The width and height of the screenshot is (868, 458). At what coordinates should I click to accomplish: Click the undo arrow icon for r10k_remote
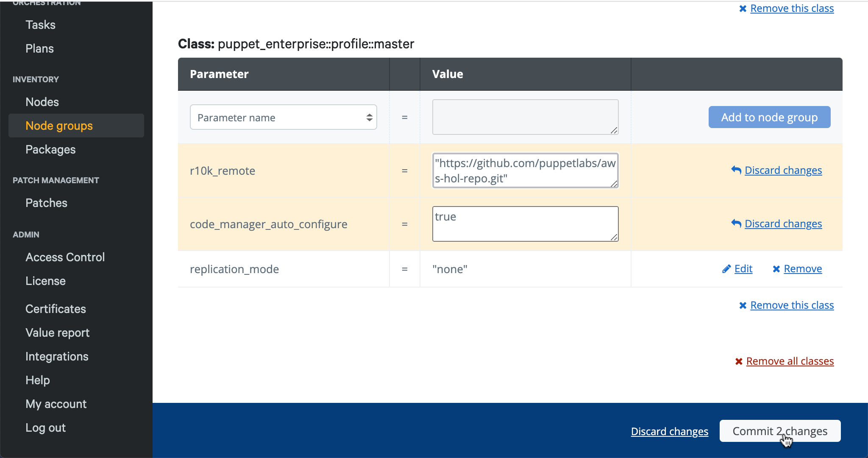[x=736, y=170]
